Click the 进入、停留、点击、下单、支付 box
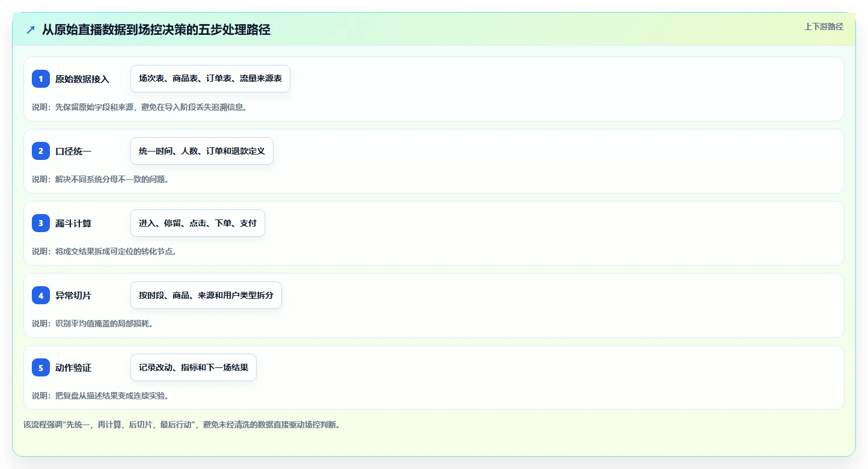 [x=198, y=223]
